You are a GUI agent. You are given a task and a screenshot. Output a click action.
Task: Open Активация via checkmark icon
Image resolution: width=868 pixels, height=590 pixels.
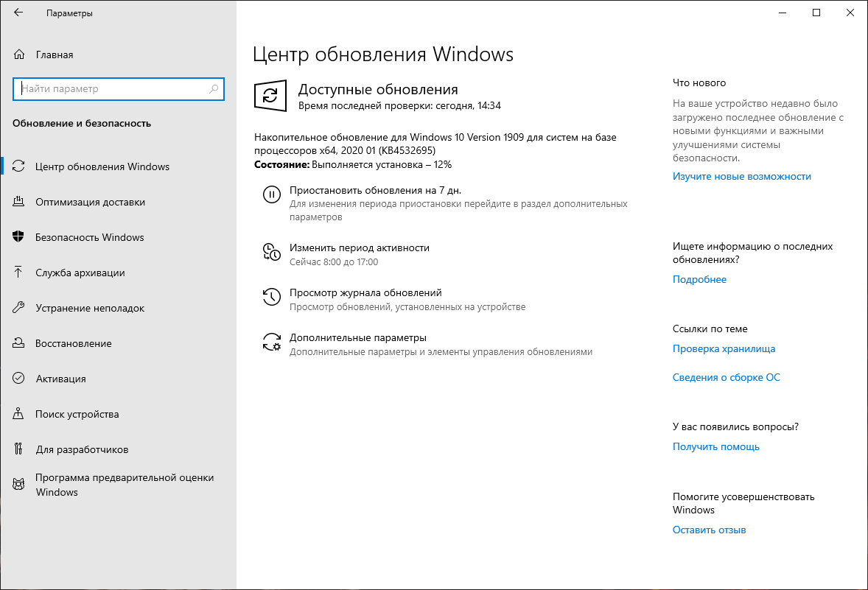click(18, 379)
